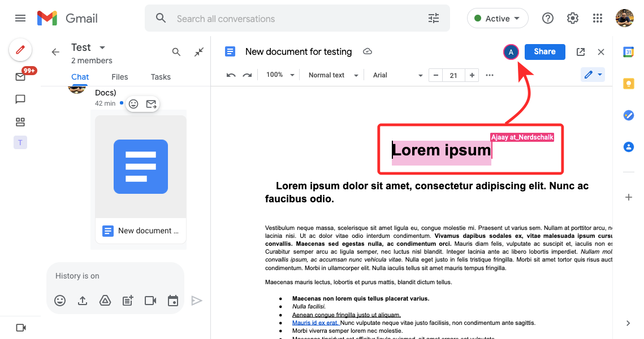Screen dimensions: 644x339
Task: Open Google Keep side panel icon
Action: pyautogui.click(x=628, y=84)
